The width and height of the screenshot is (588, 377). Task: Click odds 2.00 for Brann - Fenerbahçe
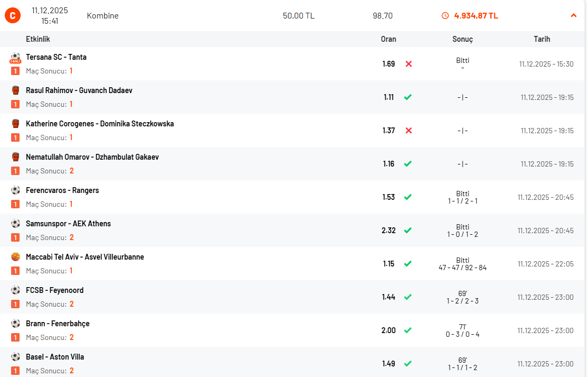[389, 330]
